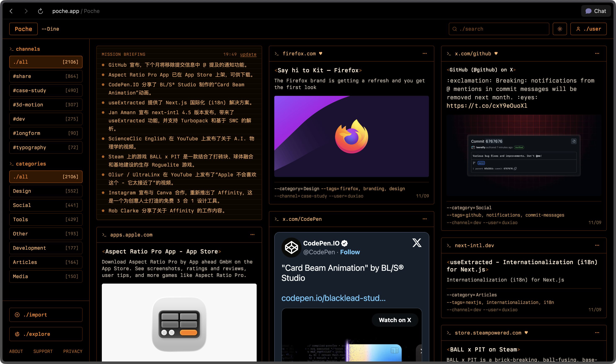The image size is (616, 364).
Task: Click inside the ./search input field
Action: [498, 29]
